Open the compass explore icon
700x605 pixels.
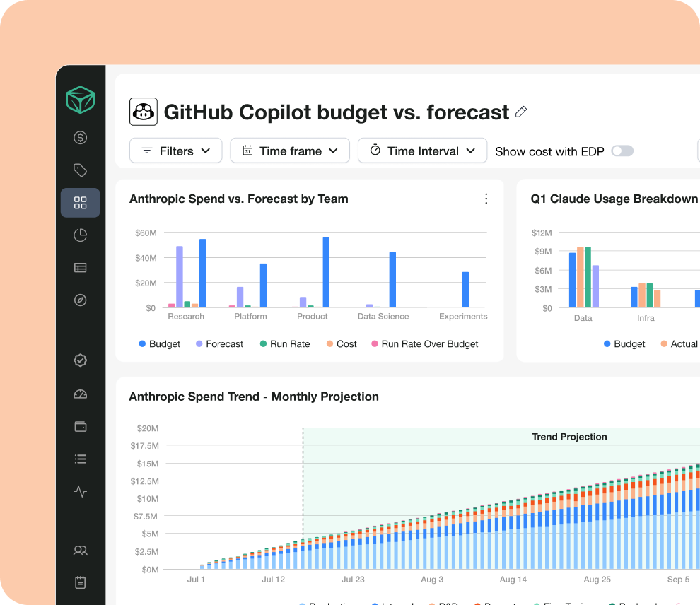pyautogui.click(x=81, y=300)
